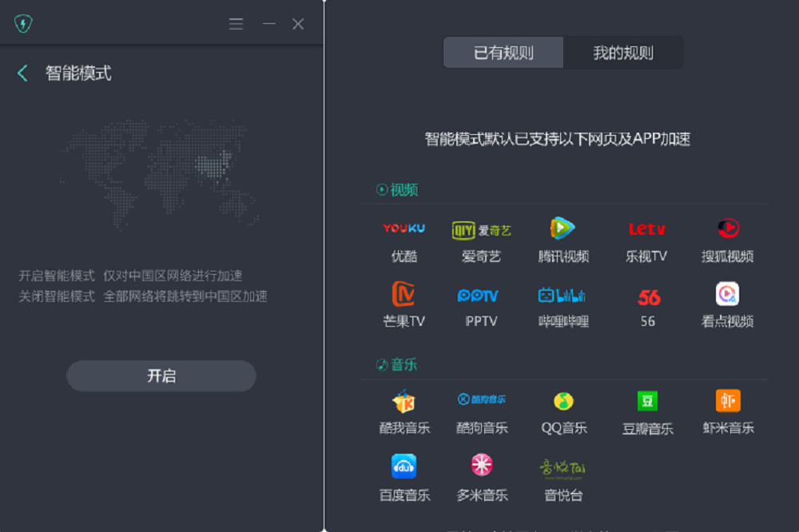Select the Mango TV 芒果TV icon
The height and width of the screenshot is (532, 799).
[403, 293]
